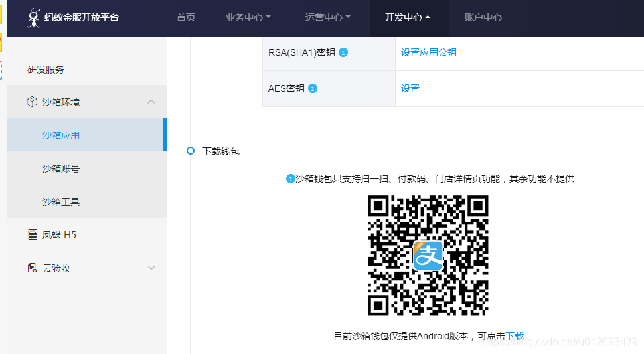Click the 蚂蚁金服开放平台 title
The width and height of the screenshot is (644, 354).
82,17
